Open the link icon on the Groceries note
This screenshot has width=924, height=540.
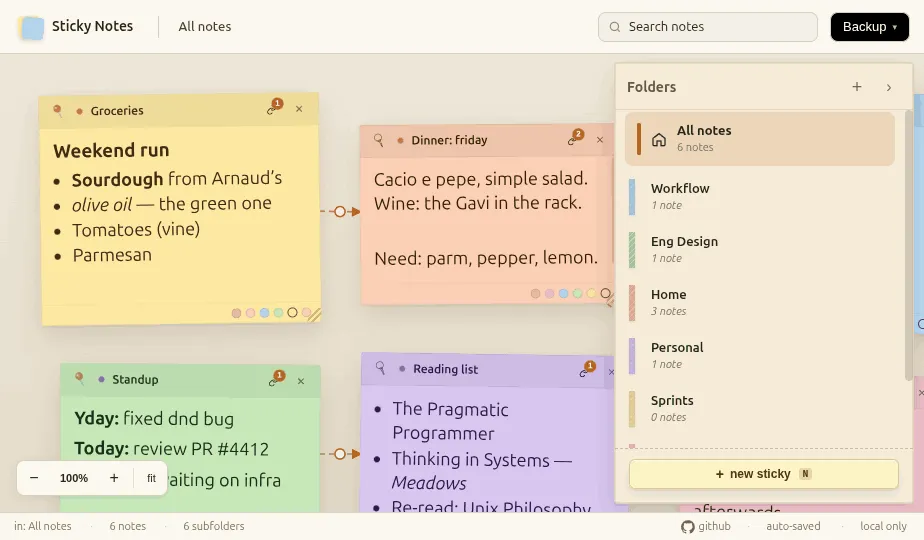272,108
